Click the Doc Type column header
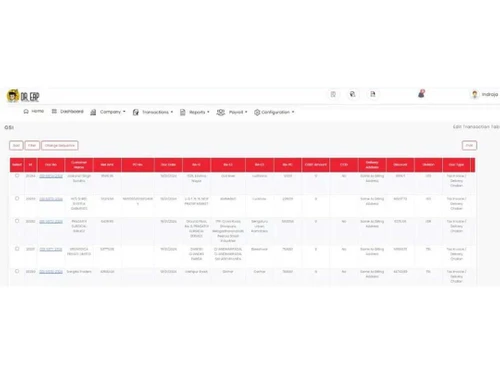Image resolution: width=500 pixels, height=375 pixels. (456, 165)
